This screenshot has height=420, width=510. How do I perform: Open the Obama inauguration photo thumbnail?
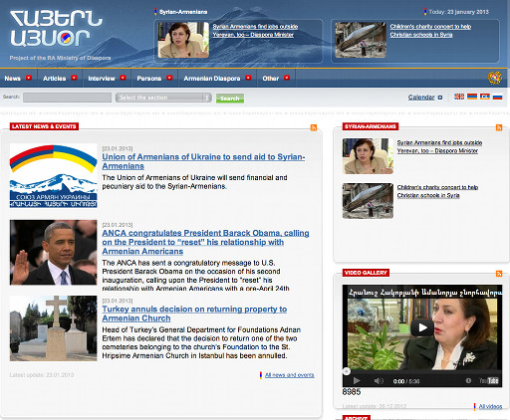(53, 253)
